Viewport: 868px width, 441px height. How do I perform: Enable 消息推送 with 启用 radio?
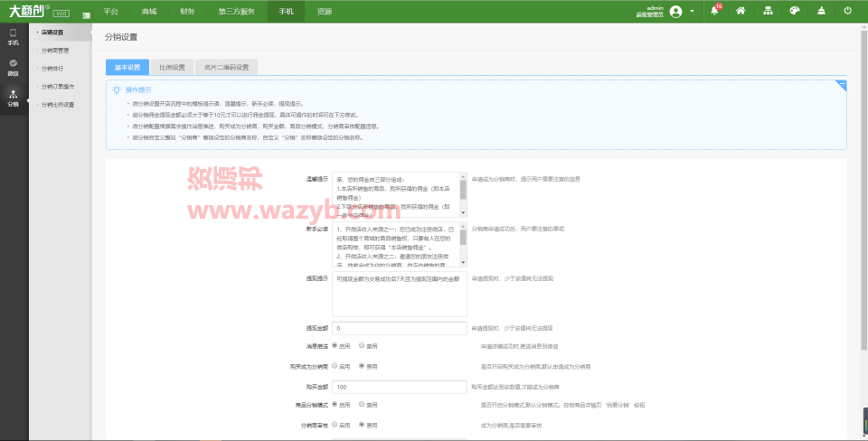tap(335, 345)
